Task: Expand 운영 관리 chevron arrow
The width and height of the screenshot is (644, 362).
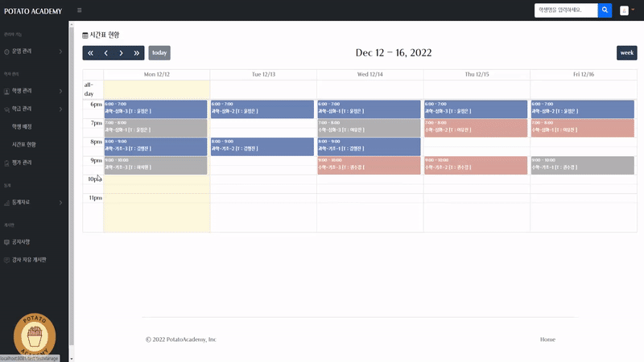Action: pos(60,51)
